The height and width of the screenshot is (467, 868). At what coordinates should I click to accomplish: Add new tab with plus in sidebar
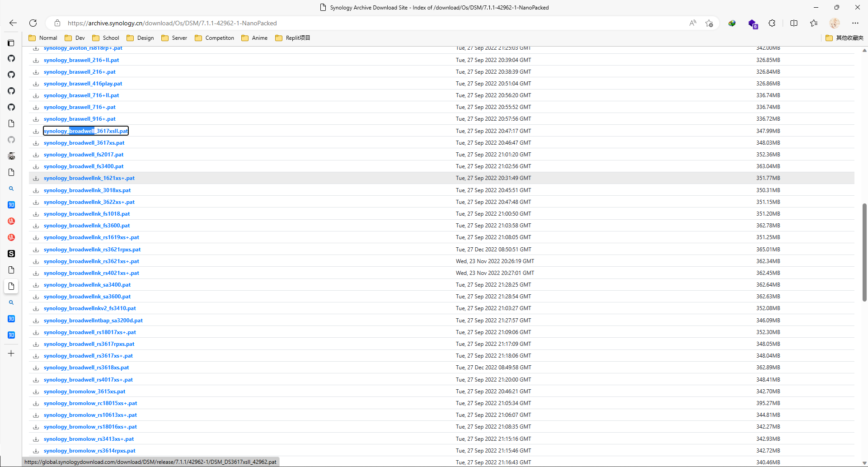point(11,354)
